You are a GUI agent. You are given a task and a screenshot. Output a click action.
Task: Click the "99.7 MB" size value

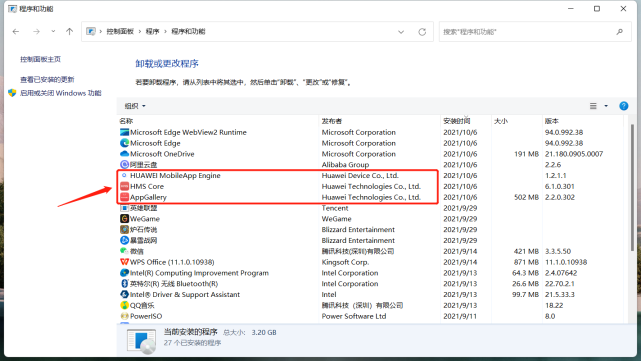pos(525,294)
